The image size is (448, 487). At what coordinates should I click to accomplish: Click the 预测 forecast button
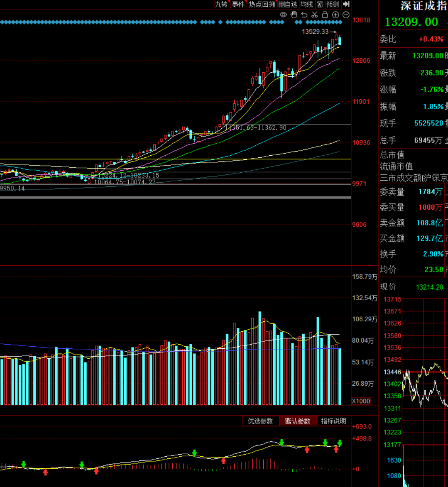point(333,4)
